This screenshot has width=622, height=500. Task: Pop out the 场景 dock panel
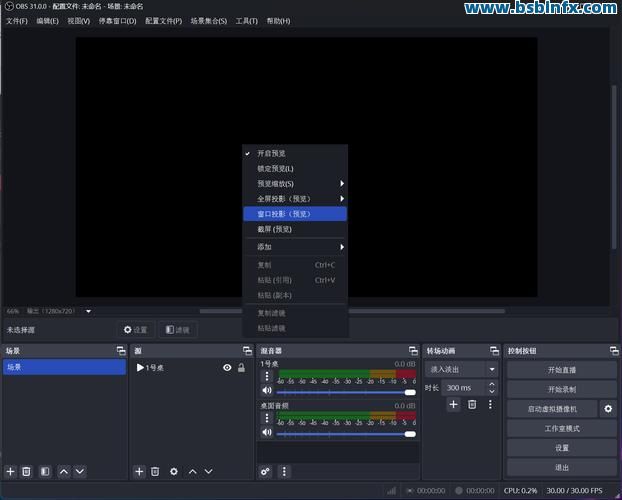pyautogui.click(x=121, y=351)
